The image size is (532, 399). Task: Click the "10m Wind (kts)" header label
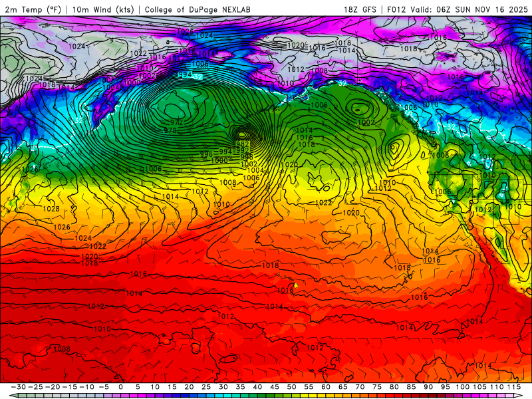point(103,9)
